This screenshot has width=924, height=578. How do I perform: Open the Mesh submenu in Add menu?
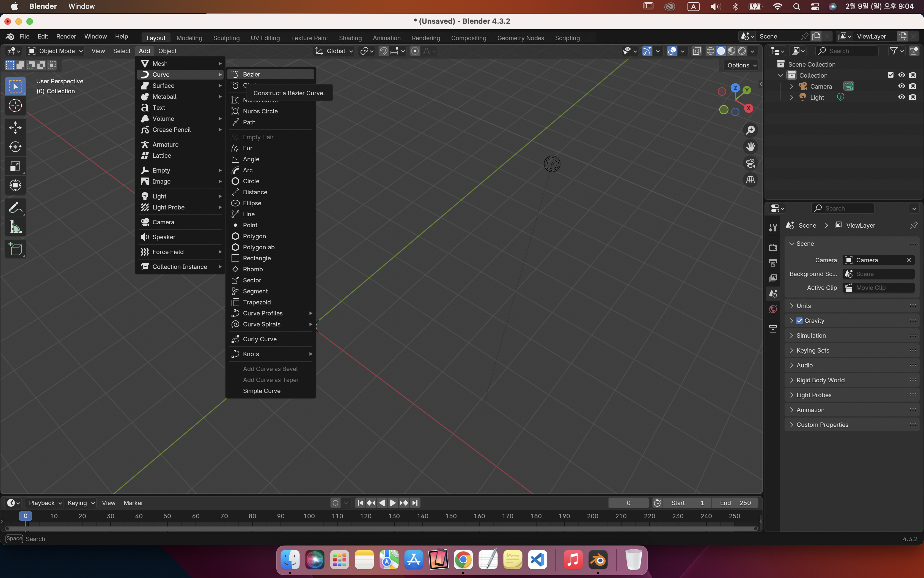click(180, 64)
